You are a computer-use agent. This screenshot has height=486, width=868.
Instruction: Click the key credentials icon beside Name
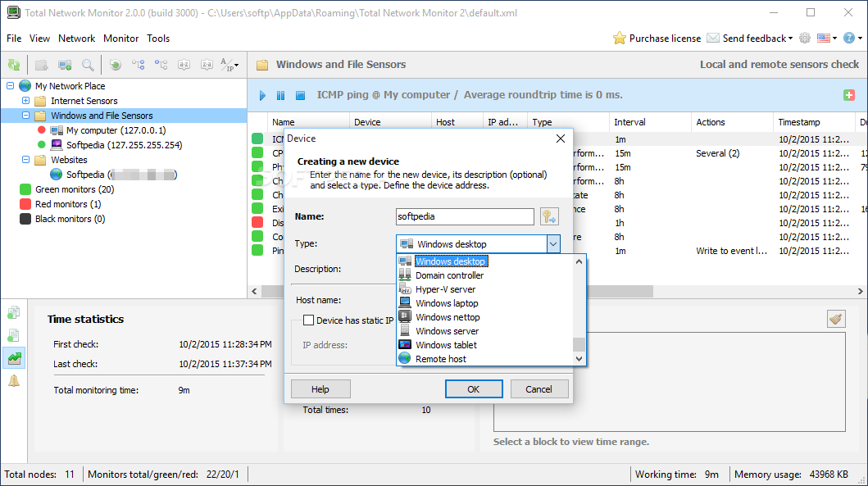tap(549, 216)
